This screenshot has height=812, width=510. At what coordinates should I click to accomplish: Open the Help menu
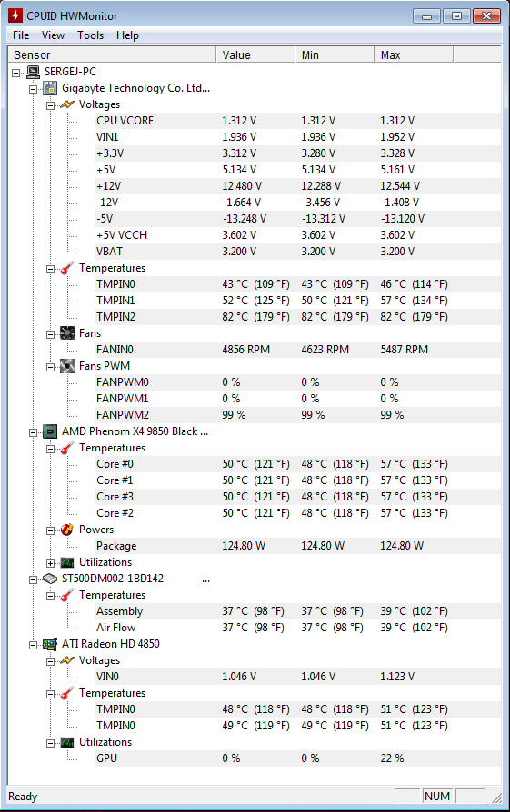[127, 35]
